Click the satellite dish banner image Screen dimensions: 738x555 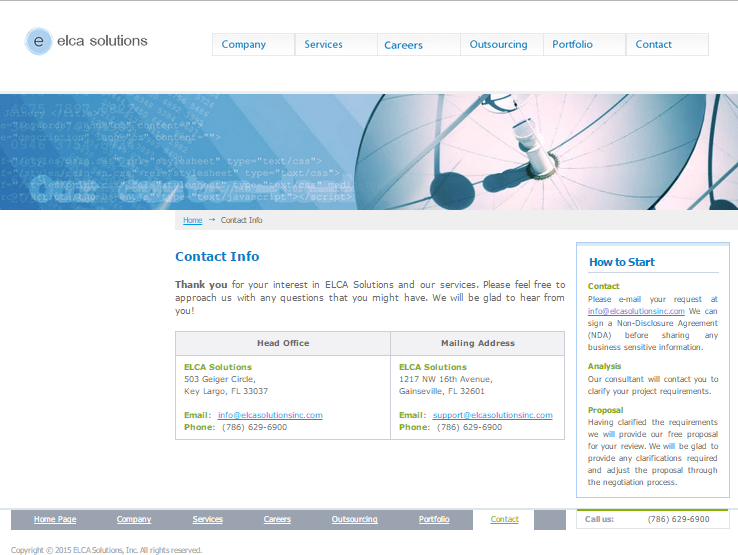[545, 150]
